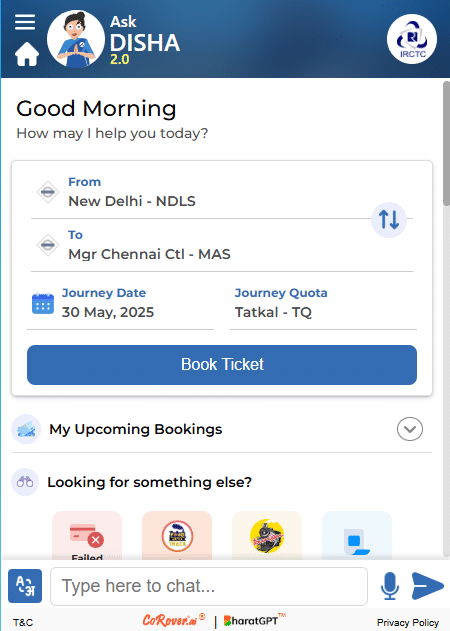
Task: Click the Book Ticket button
Action: pyautogui.click(x=222, y=365)
